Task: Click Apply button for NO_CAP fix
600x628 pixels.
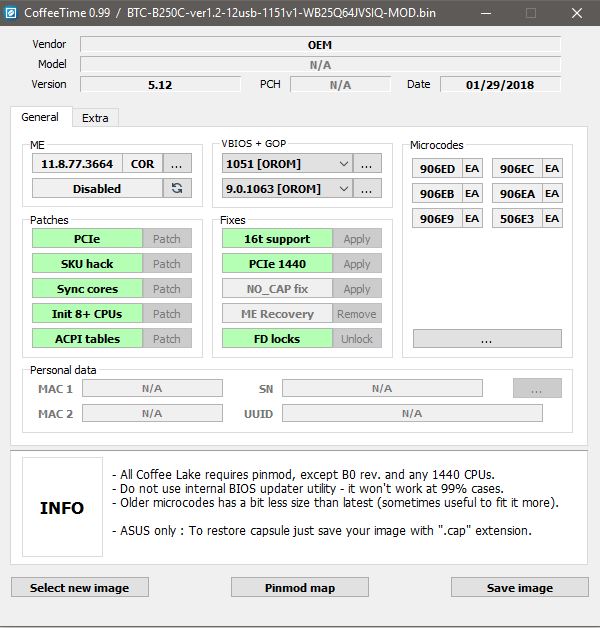Action: coord(357,289)
